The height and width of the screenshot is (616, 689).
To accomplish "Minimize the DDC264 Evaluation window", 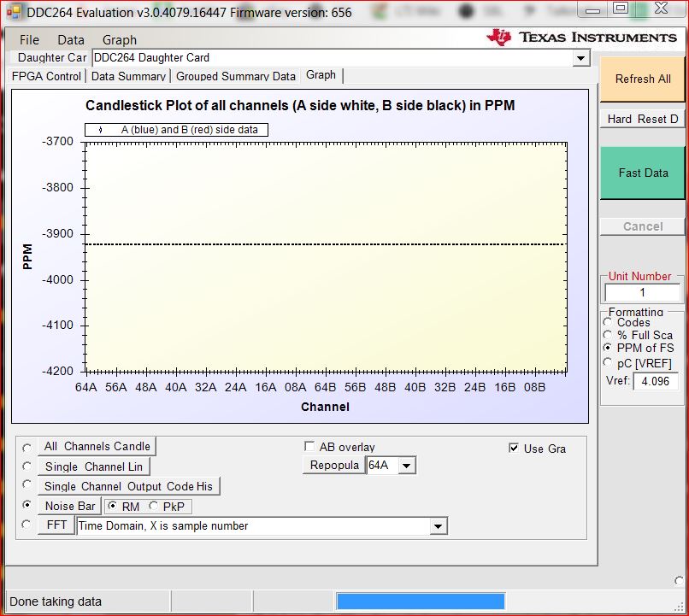I will click(x=592, y=9).
